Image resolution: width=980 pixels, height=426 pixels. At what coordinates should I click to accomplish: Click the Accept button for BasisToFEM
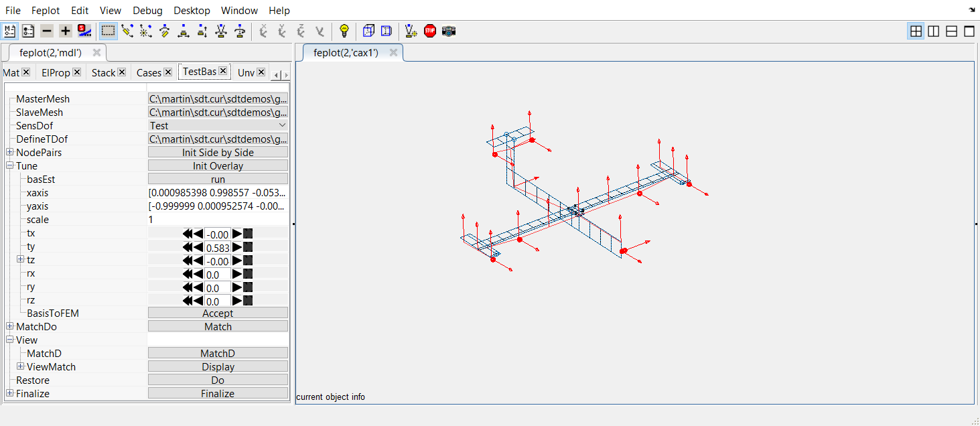click(x=218, y=313)
